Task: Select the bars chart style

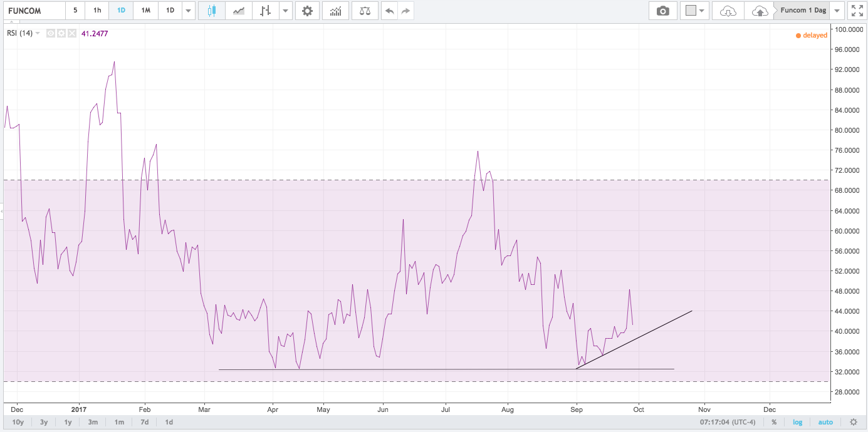Action: [266, 11]
